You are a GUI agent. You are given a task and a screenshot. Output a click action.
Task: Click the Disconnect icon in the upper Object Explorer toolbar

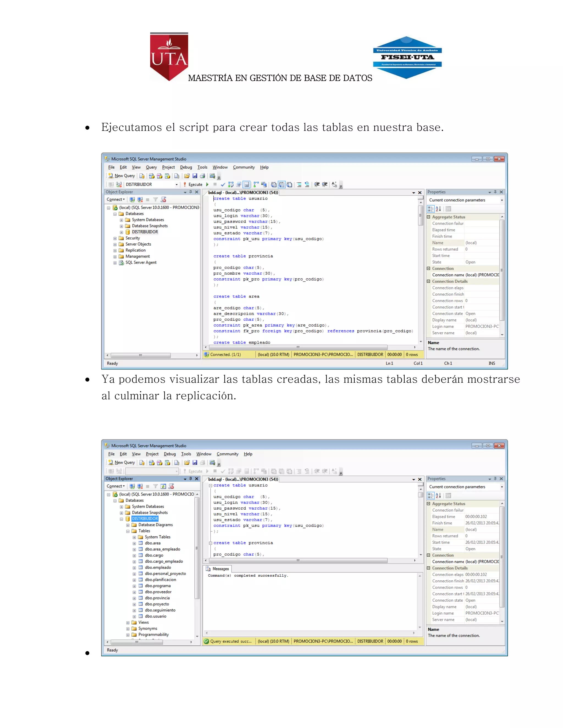(140, 199)
